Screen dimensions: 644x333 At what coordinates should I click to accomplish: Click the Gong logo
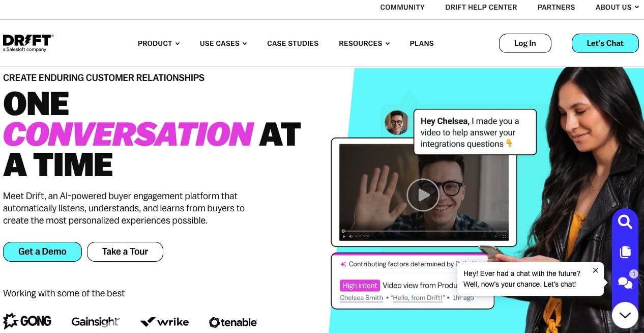(x=27, y=321)
